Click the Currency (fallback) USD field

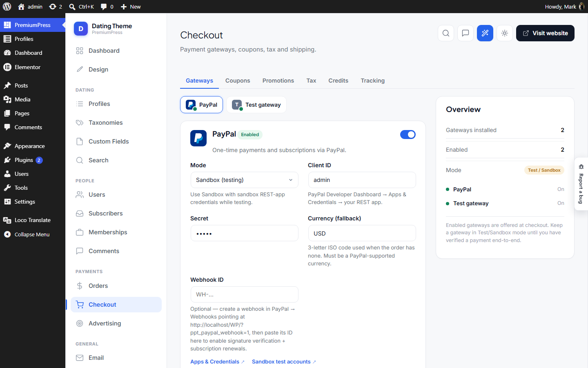point(362,233)
